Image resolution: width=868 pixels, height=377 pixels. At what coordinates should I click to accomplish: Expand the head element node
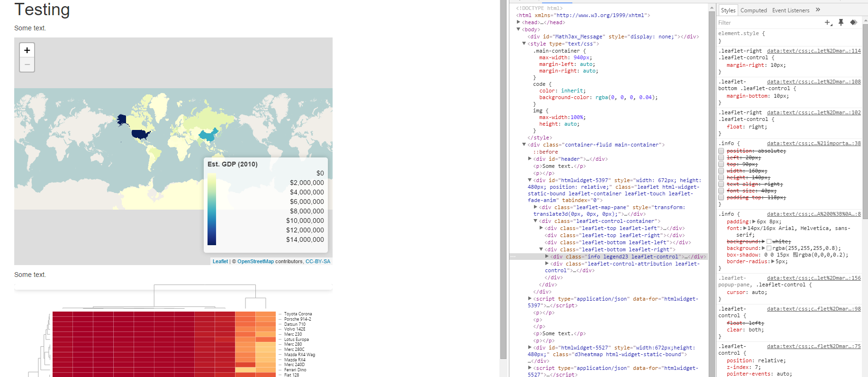tap(518, 22)
